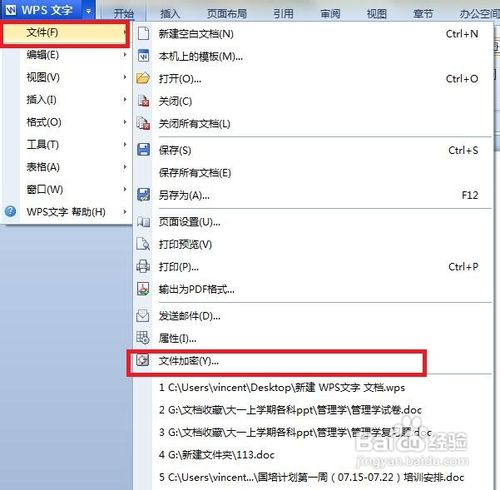The image size is (500, 490).
Task: Expand the 插入(I) submenu arrow
Action: [125, 99]
